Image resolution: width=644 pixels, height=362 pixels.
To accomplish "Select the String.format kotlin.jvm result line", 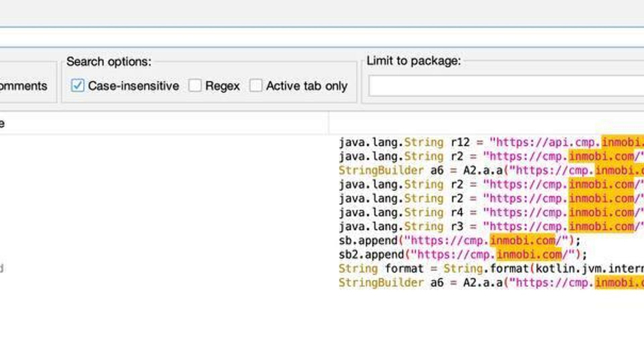I will tap(491, 268).
